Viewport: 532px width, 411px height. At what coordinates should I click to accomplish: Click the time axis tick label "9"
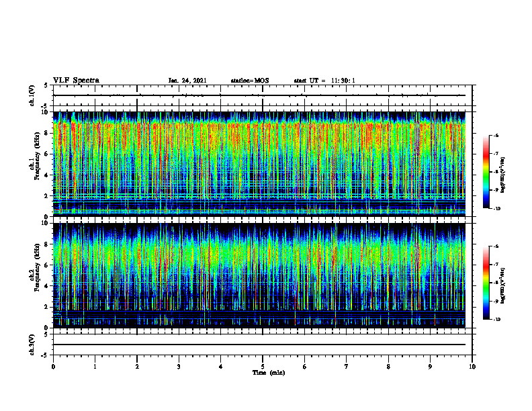tap(430, 367)
